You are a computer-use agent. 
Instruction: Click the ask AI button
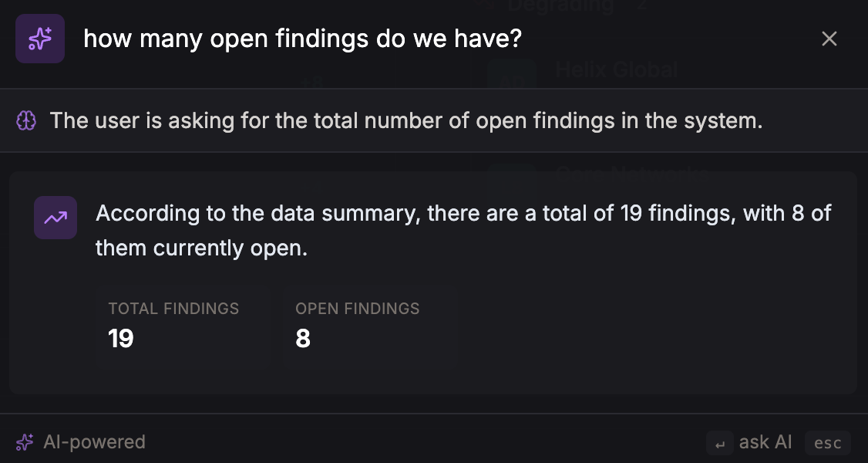tap(764, 441)
